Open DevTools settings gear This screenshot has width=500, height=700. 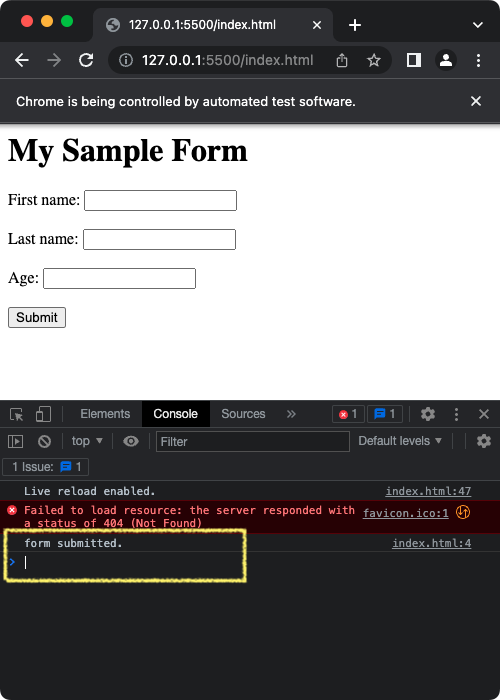point(428,414)
